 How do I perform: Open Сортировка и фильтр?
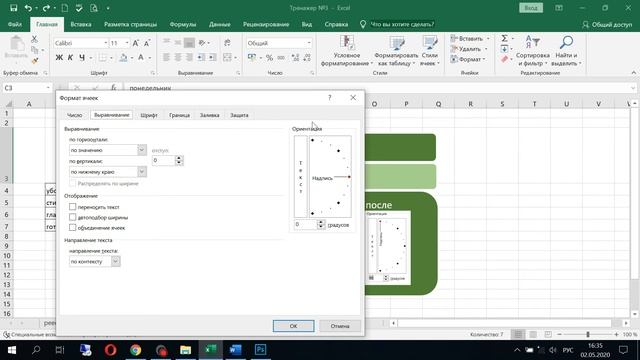click(x=532, y=51)
